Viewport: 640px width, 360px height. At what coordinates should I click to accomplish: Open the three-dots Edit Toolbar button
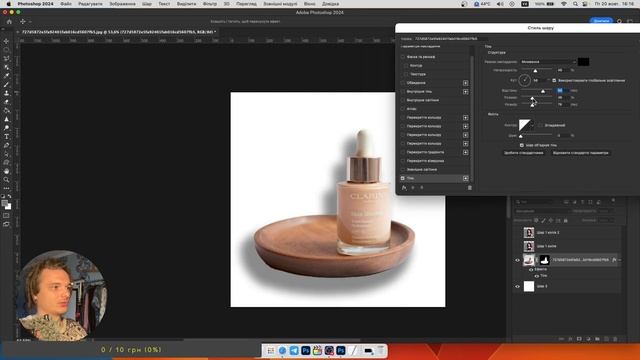coord(6,188)
